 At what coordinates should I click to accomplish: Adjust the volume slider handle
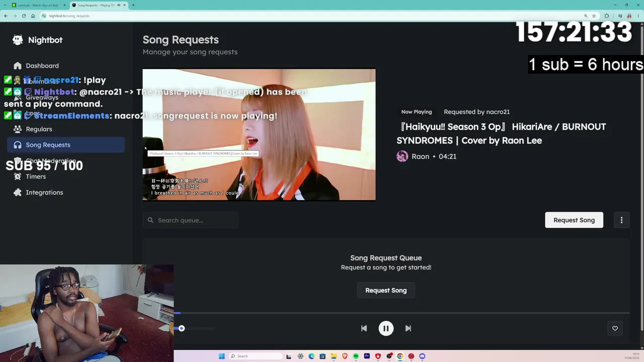pyautogui.click(x=182, y=329)
